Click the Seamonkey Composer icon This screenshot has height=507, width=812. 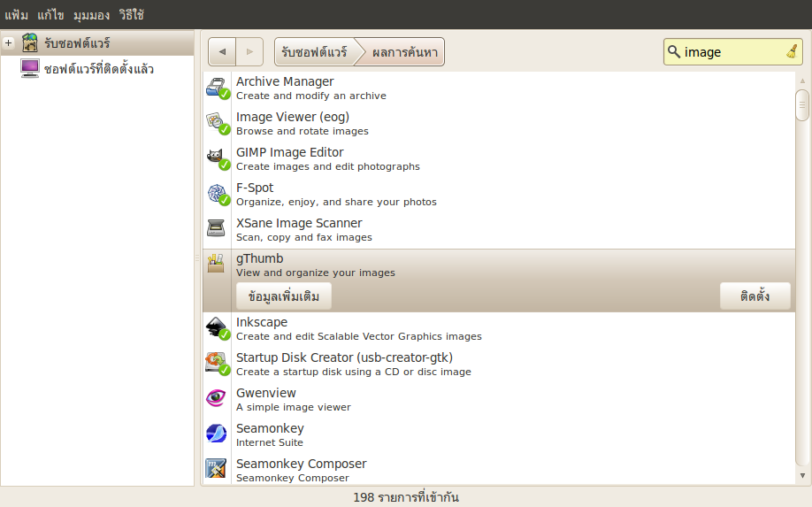(216, 469)
